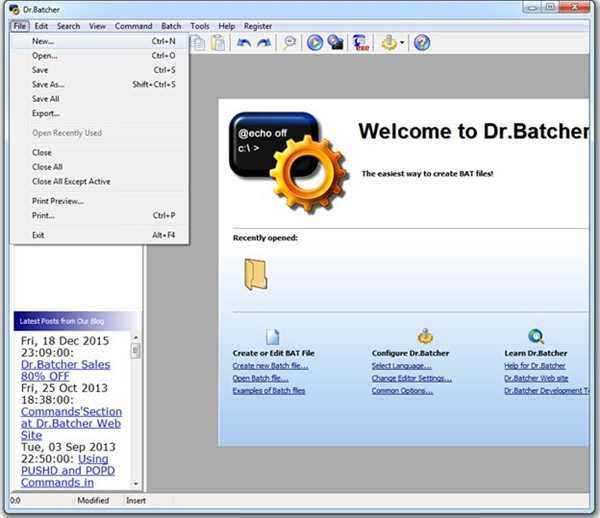Click the Open Recently Used entry

pos(100,133)
